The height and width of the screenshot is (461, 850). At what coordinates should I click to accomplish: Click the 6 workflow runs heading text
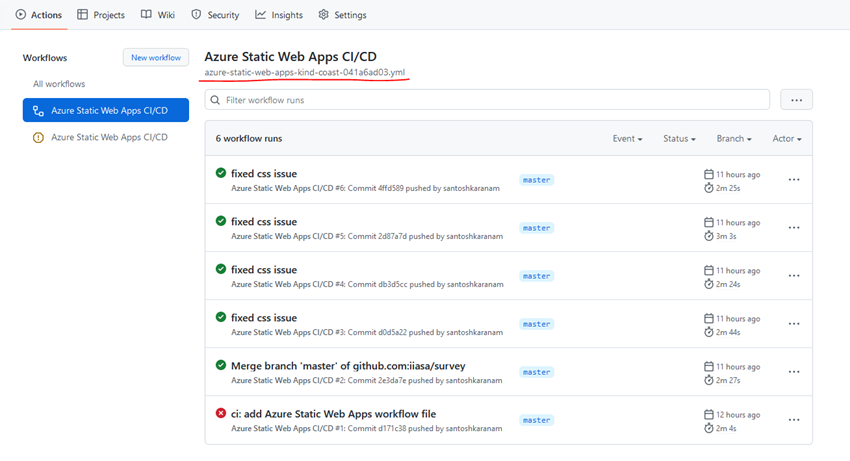[x=249, y=138]
